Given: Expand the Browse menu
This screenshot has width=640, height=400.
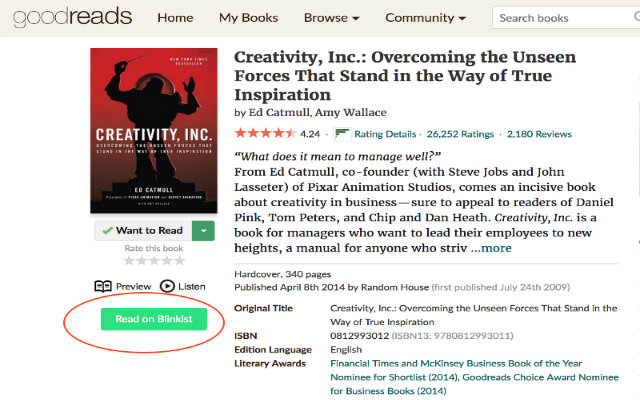Looking at the screenshot, I should coord(332,17).
